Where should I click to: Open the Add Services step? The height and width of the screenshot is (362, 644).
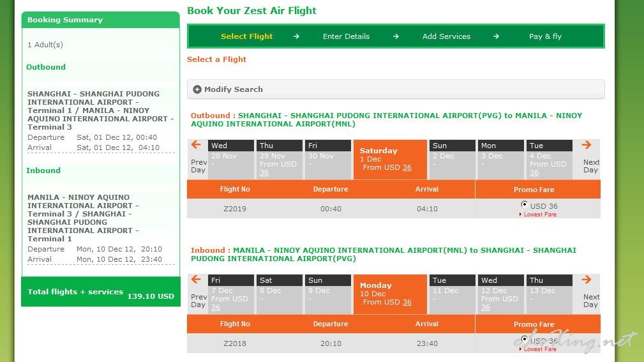pyautogui.click(x=446, y=36)
